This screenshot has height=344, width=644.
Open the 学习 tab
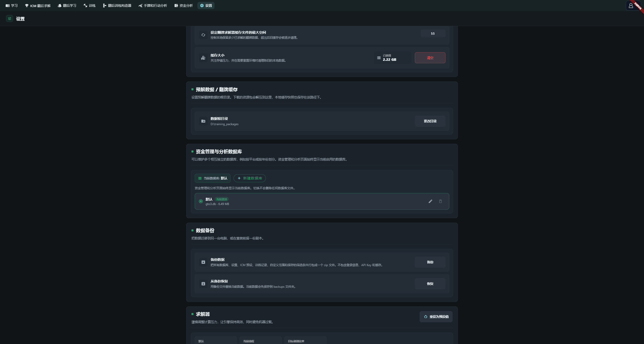pyautogui.click(x=12, y=6)
